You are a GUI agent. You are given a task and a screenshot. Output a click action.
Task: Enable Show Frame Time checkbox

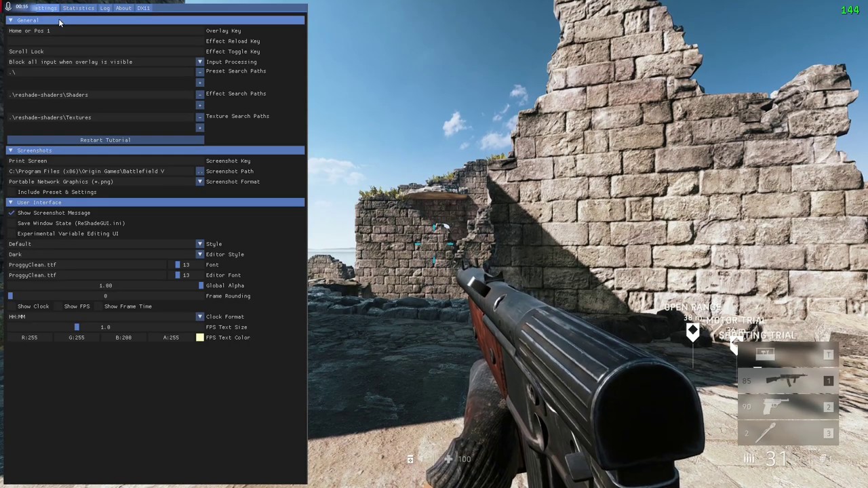pyautogui.click(x=98, y=306)
